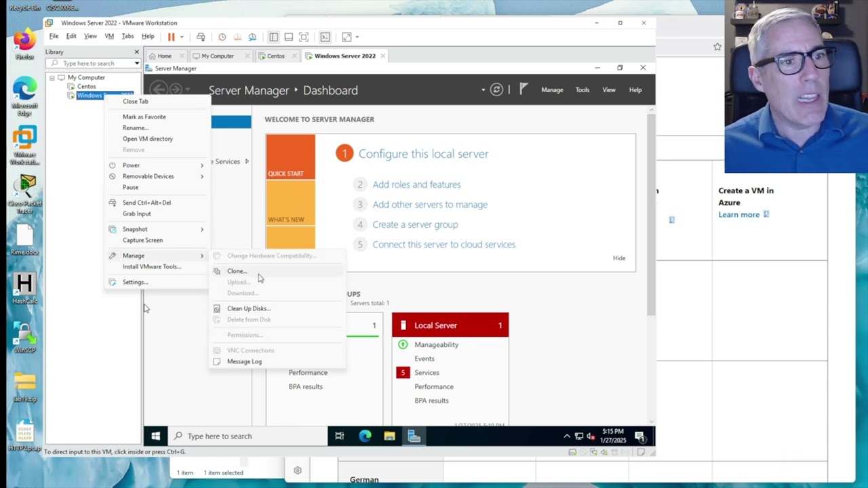
Task: Choose Rename... in context menu
Action: pos(135,127)
